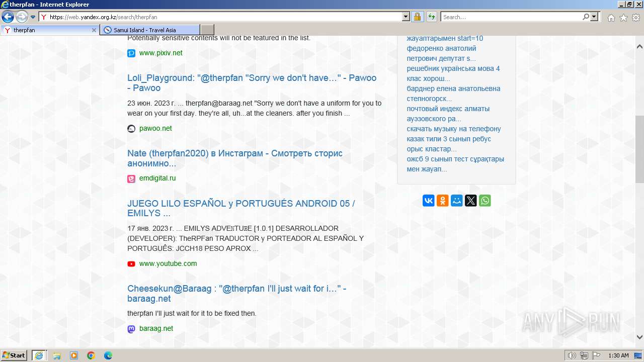Open suggestion 'федоренко анатолий петрович депутат'
The width and height of the screenshot is (644, 362).
(441, 53)
